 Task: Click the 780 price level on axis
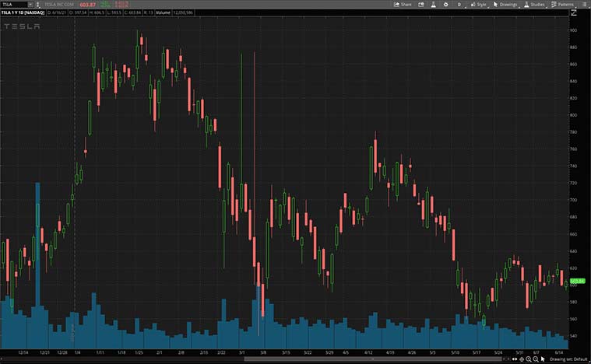[x=573, y=132]
